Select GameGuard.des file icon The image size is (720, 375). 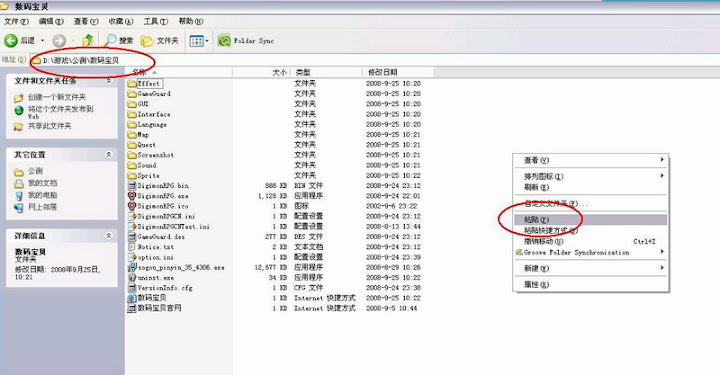(x=132, y=237)
